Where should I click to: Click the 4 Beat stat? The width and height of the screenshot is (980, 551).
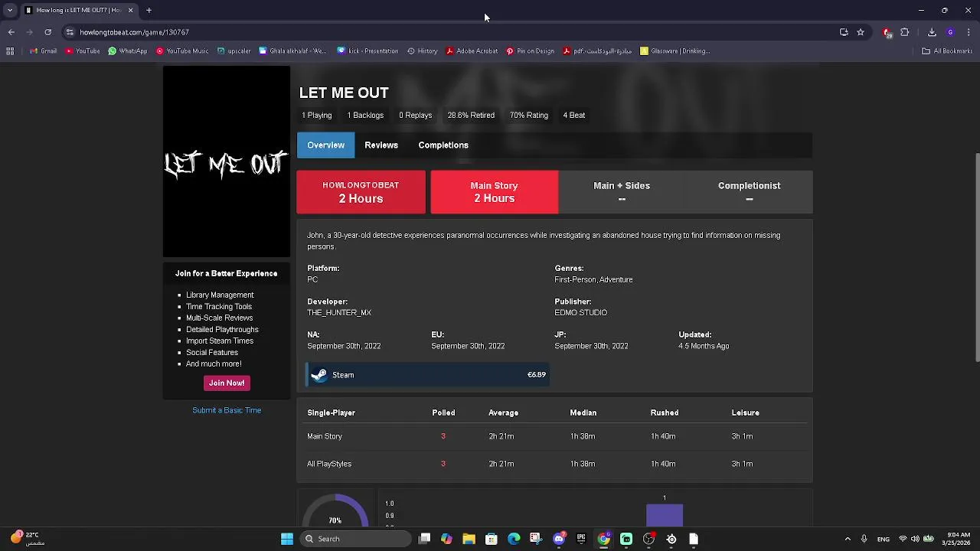tap(574, 116)
